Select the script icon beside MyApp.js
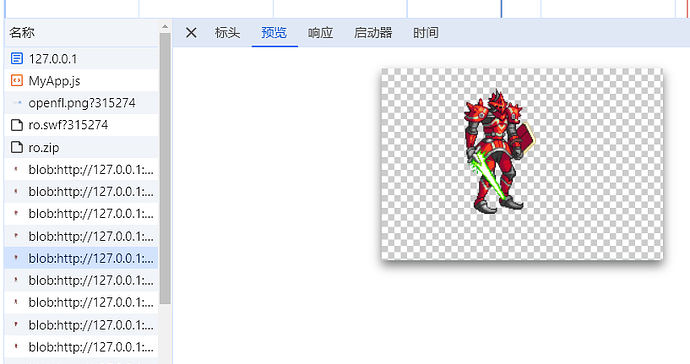The image size is (690, 364). pos(17,81)
